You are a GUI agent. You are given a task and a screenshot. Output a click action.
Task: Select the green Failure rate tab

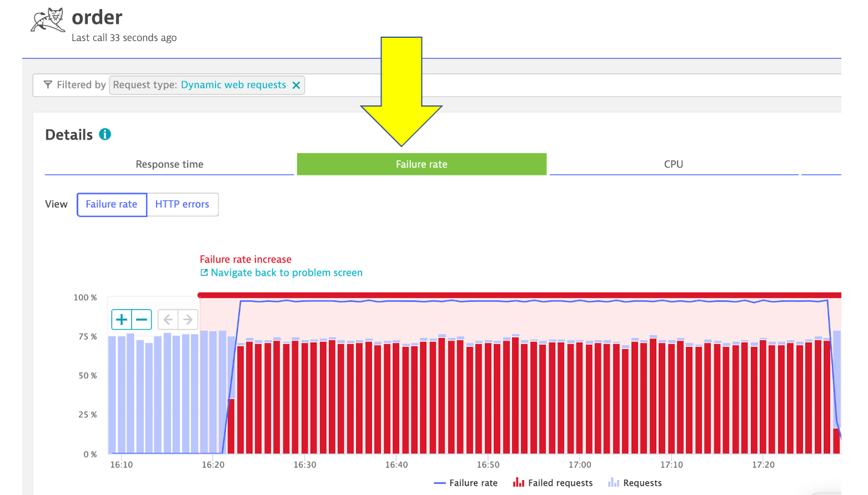point(421,164)
